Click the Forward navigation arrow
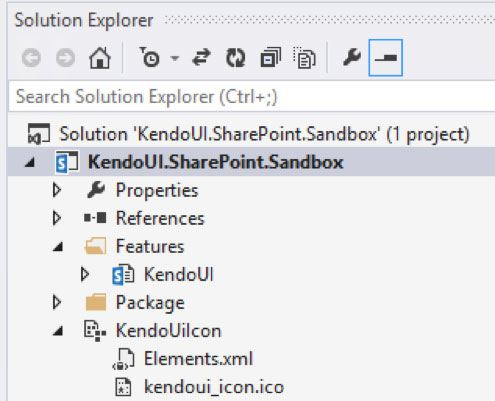495x401 pixels. tap(65, 58)
